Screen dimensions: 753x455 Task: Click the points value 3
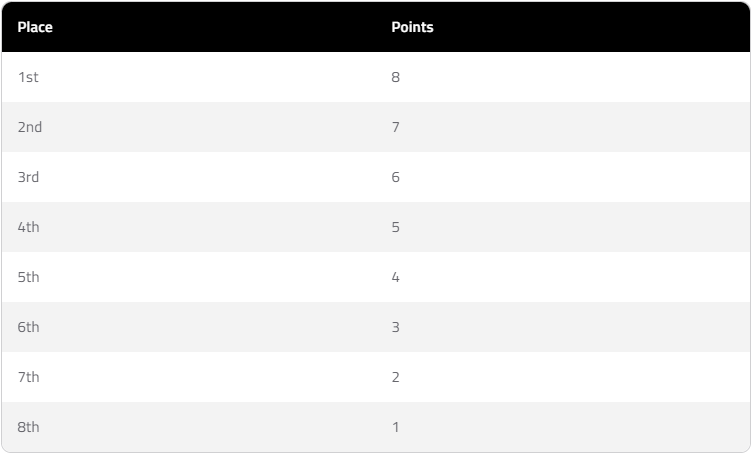pos(396,327)
